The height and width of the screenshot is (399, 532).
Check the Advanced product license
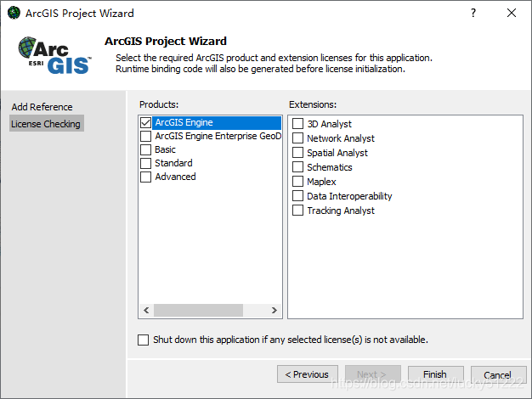(x=146, y=177)
